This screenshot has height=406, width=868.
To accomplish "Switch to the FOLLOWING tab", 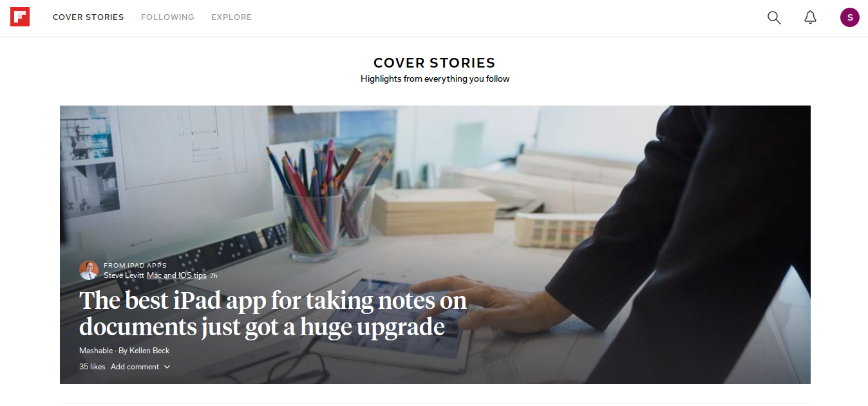I will pyautogui.click(x=167, y=17).
